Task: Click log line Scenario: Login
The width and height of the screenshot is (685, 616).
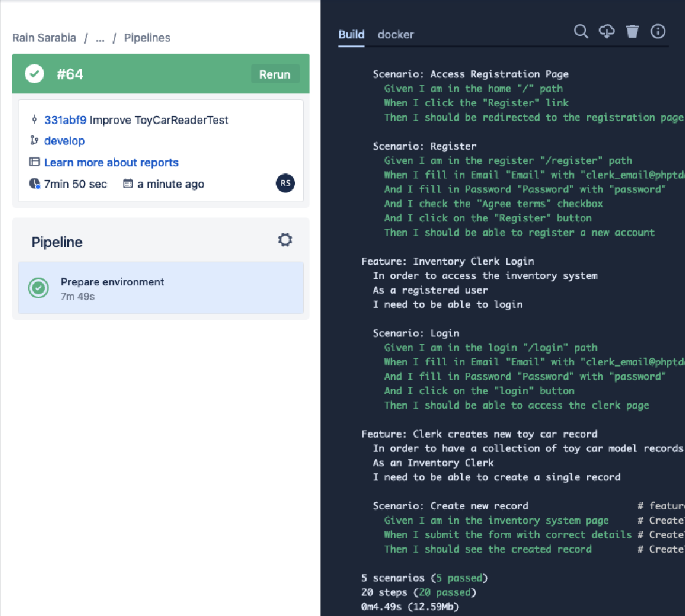Action: tap(416, 333)
